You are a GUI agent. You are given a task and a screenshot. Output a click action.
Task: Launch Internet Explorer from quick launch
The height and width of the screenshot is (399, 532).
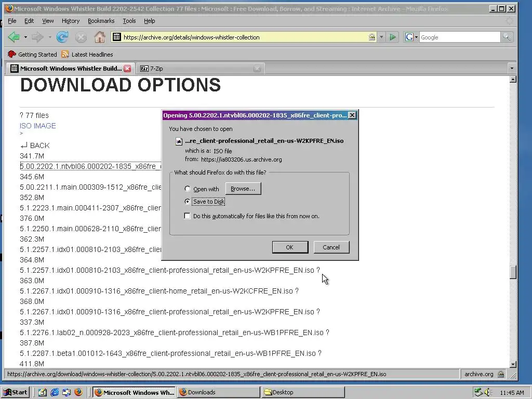[54, 392]
